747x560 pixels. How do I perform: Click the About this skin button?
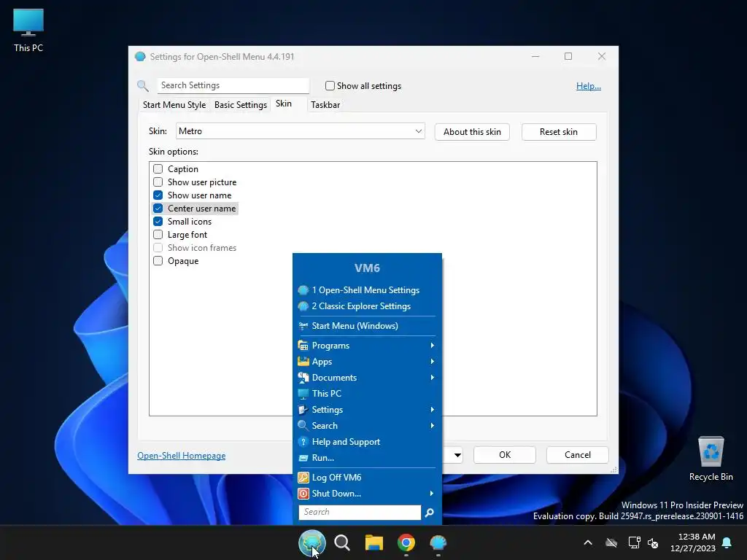(x=472, y=132)
